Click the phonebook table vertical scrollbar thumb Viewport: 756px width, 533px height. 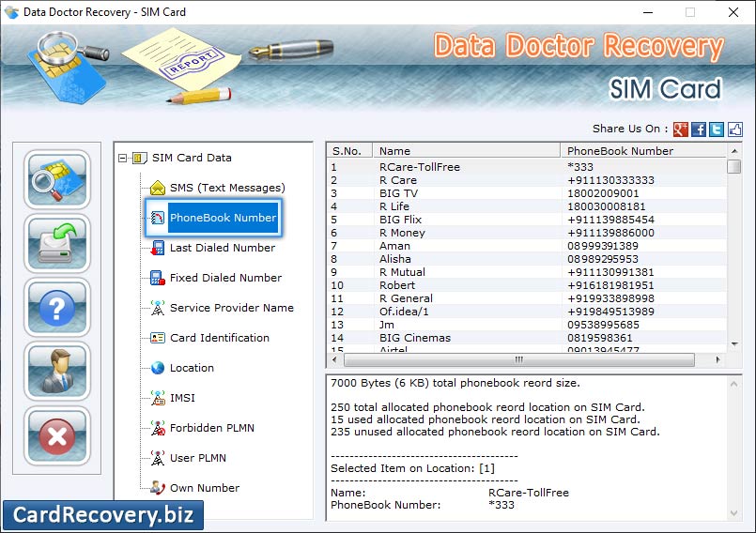[734, 166]
